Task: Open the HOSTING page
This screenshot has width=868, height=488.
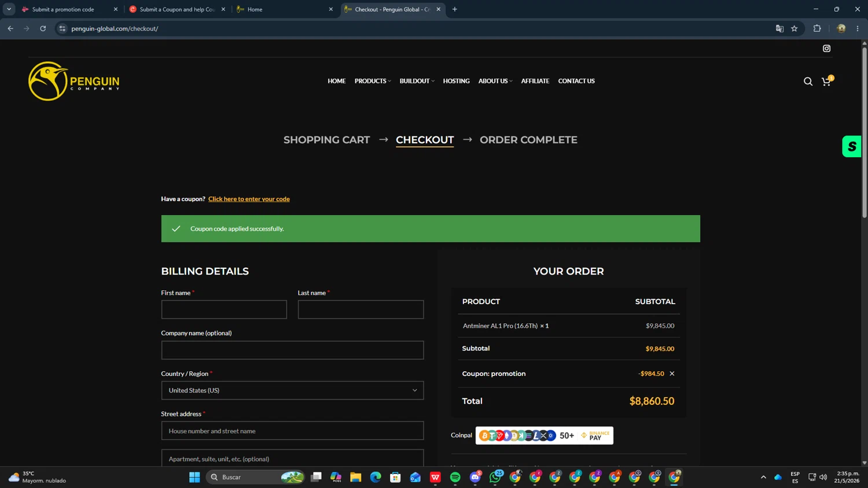Action: (456, 81)
